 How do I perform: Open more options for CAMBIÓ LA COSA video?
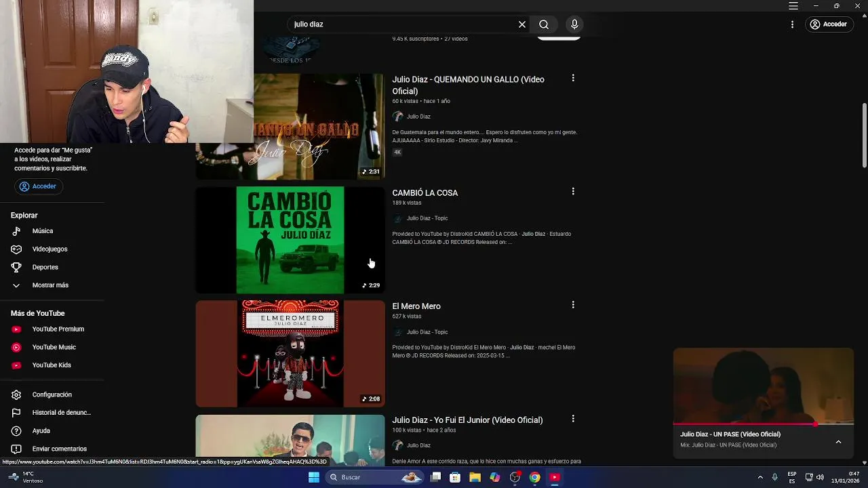(x=573, y=192)
